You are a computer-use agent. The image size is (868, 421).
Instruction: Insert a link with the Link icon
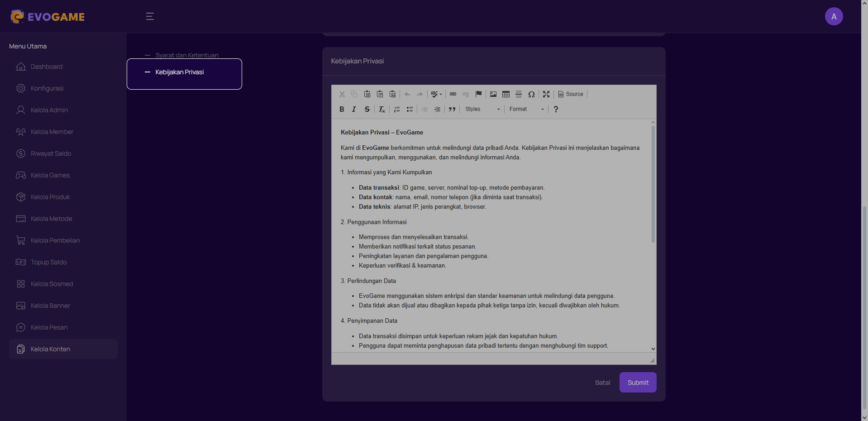click(453, 94)
